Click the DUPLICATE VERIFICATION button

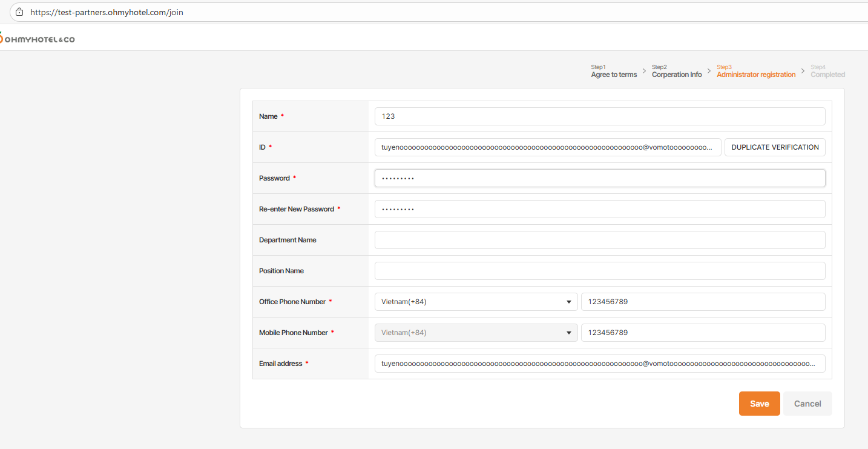pyautogui.click(x=775, y=147)
